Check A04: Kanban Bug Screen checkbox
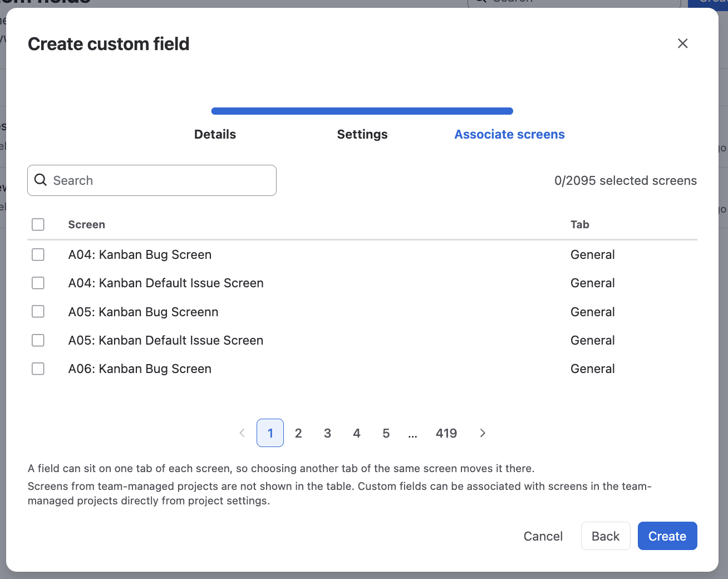Screen dimensions: 728x579 coord(38,254)
